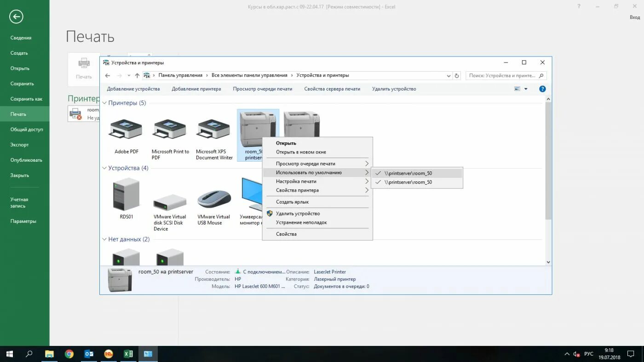Open File Explorer from the taskbar
Viewport: 644px width, 362px height.
click(49, 354)
